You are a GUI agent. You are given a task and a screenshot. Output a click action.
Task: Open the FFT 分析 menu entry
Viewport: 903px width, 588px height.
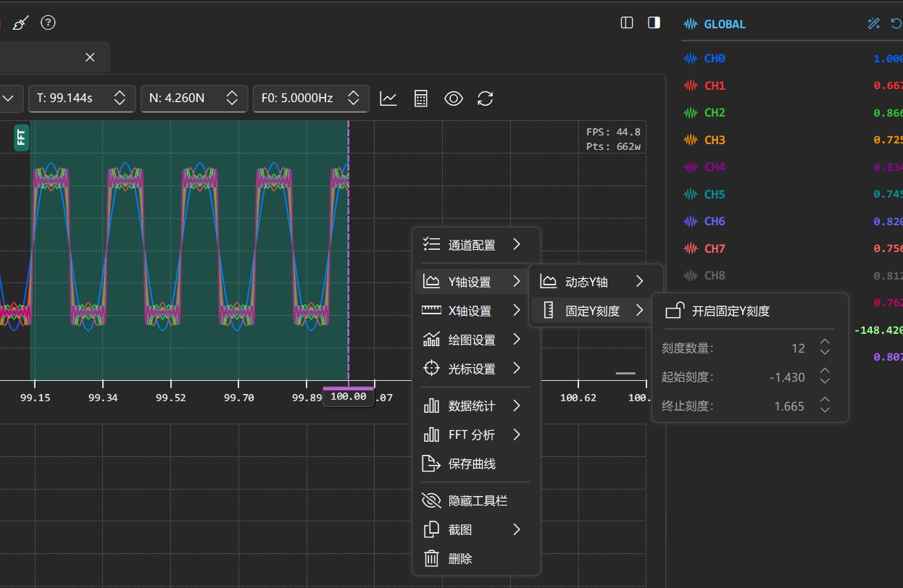point(476,435)
